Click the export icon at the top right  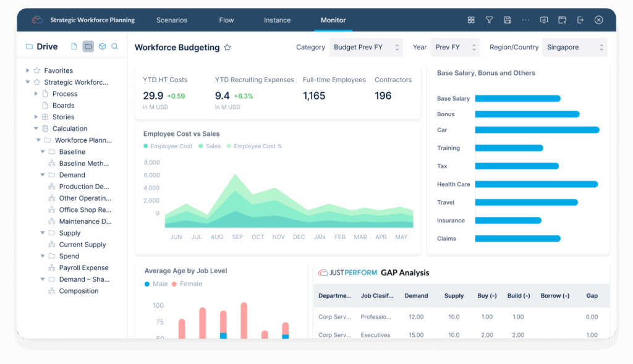pyautogui.click(x=580, y=20)
